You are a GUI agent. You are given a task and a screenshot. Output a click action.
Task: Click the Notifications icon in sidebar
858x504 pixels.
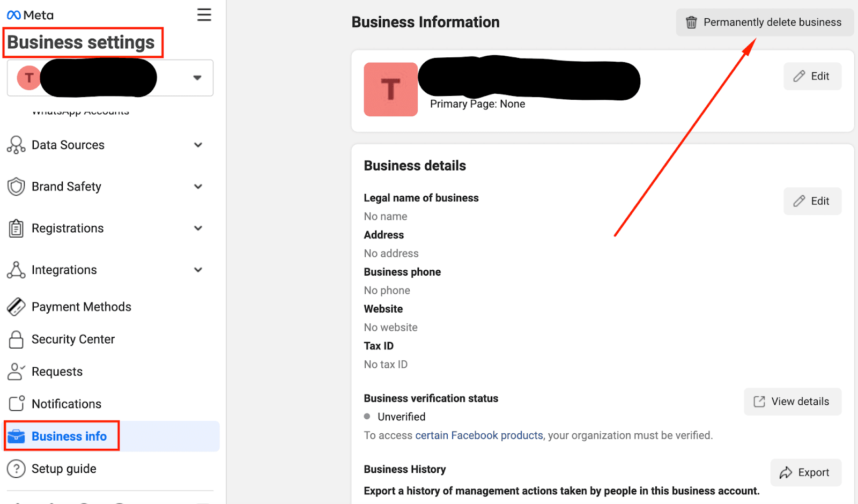pos(16,404)
